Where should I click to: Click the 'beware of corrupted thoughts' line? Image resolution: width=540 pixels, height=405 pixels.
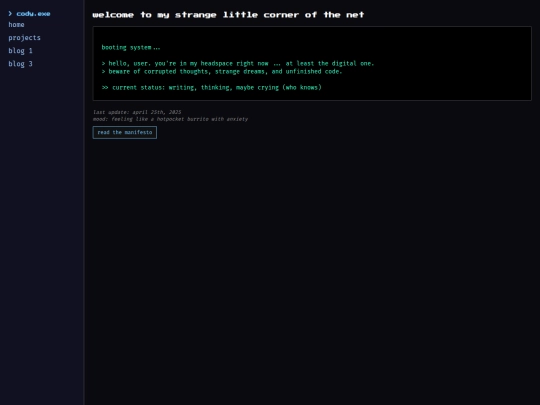click(222, 72)
